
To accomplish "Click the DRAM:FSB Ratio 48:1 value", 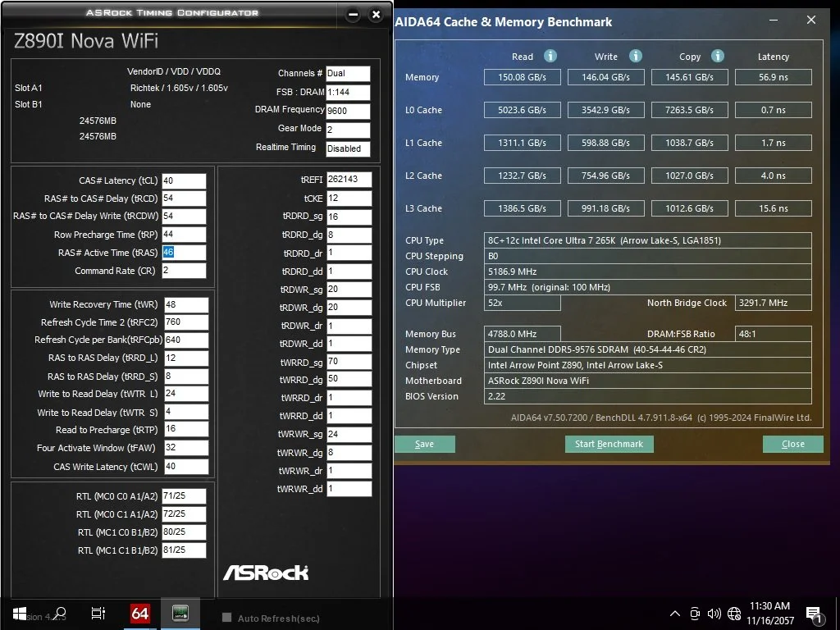I will (773, 334).
